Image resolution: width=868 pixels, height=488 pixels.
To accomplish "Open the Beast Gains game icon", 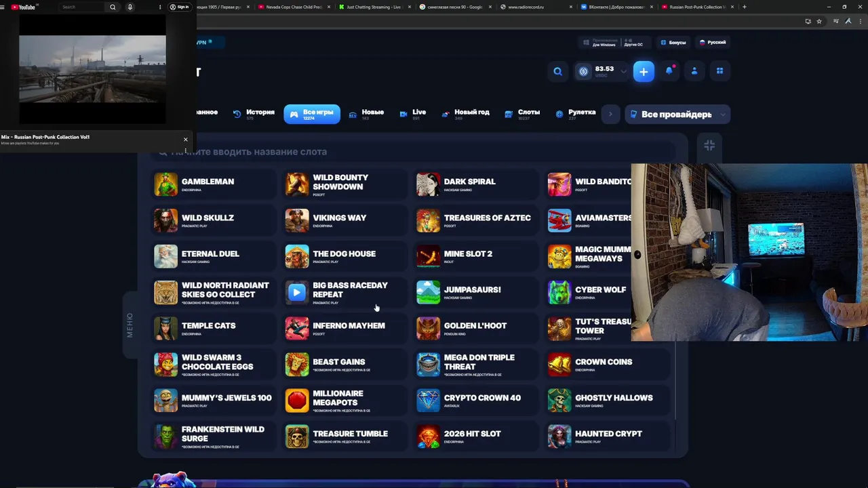I will click(x=297, y=364).
